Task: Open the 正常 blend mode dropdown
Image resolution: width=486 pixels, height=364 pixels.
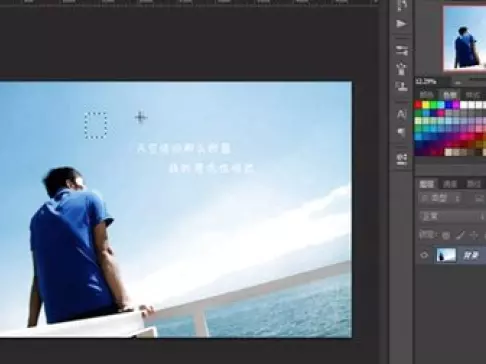Action: [452, 217]
